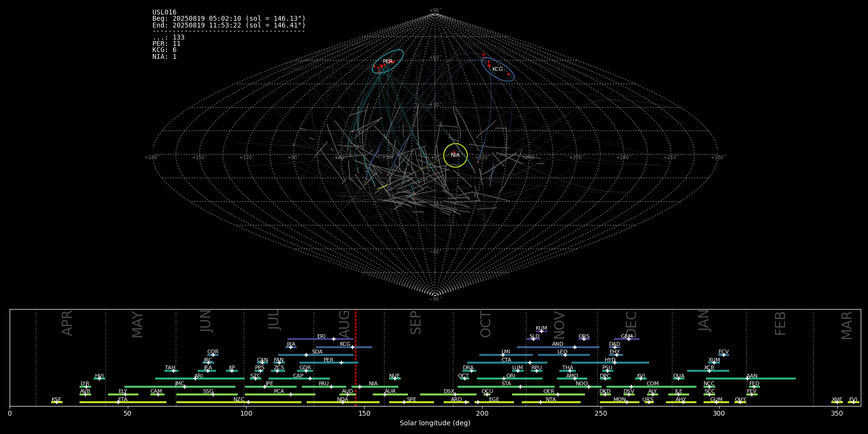Click the PER radiant ellipse label on sky map

click(388, 62)
